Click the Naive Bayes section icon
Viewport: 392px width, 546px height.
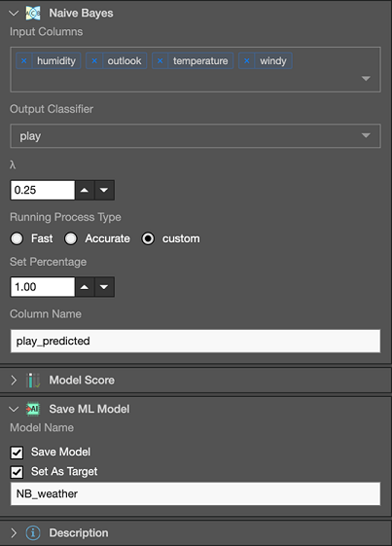pos(33,14)
